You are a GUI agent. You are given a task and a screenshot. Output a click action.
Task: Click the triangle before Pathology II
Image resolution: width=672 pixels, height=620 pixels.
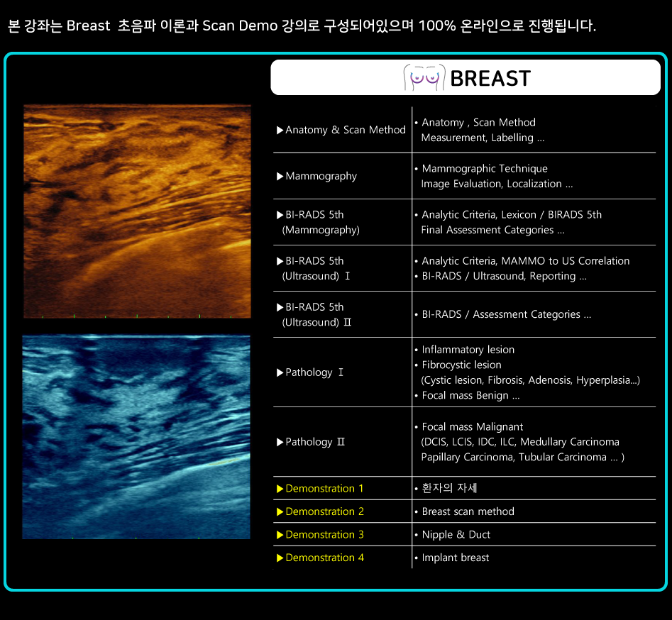click(280, 442)
